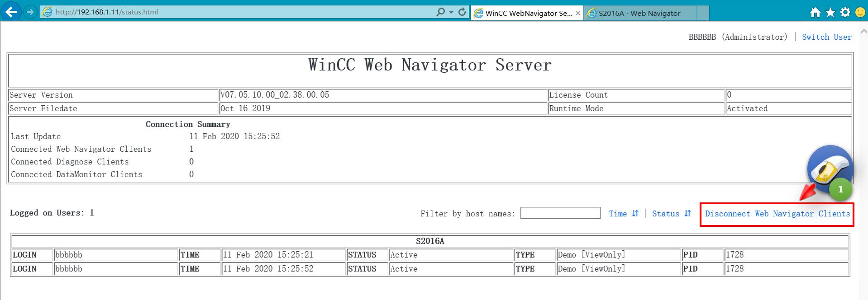
Task: Select the session time cell 11 Feb 2020 15:25:52
Action: point(283,269)
